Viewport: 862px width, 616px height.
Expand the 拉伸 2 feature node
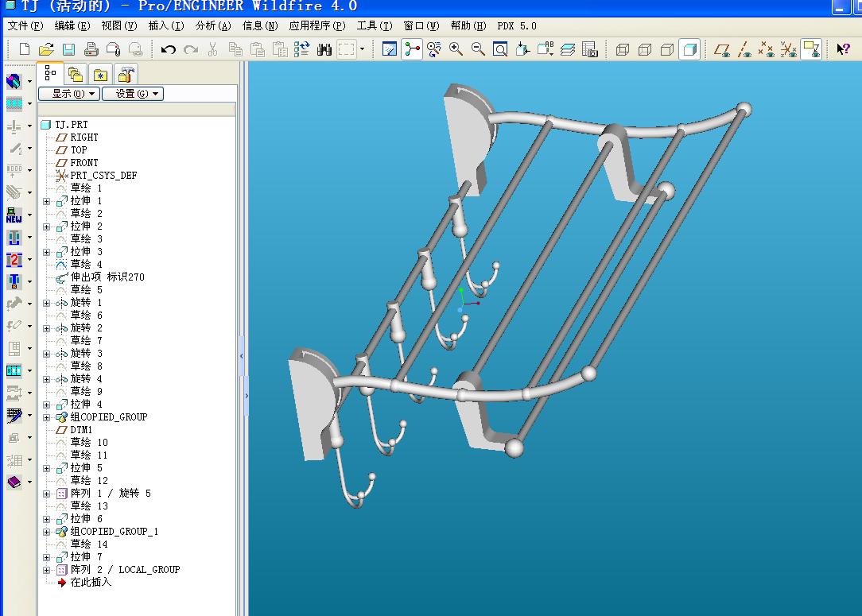click(47, 227)
